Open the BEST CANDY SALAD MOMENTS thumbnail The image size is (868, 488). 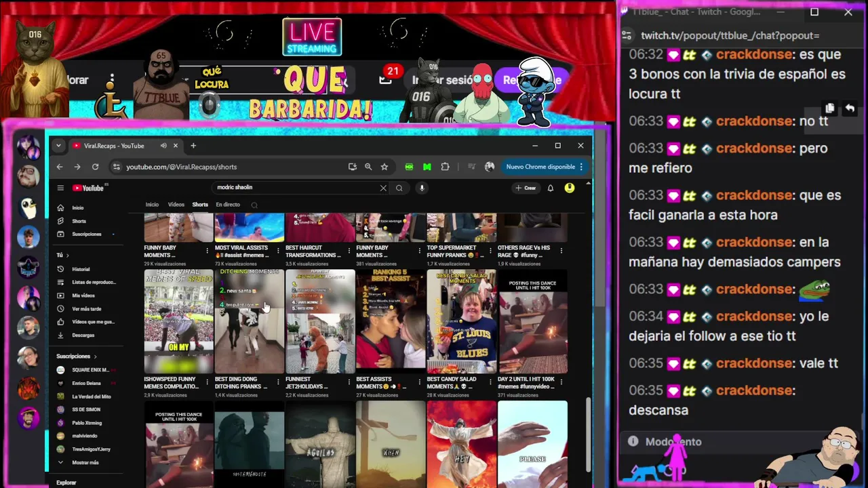point(462,321)
